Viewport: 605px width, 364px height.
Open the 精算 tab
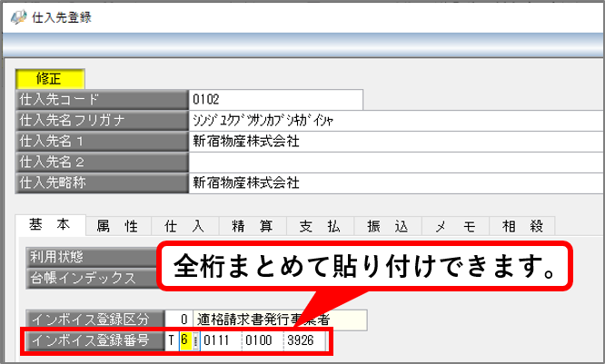(253, 226)
